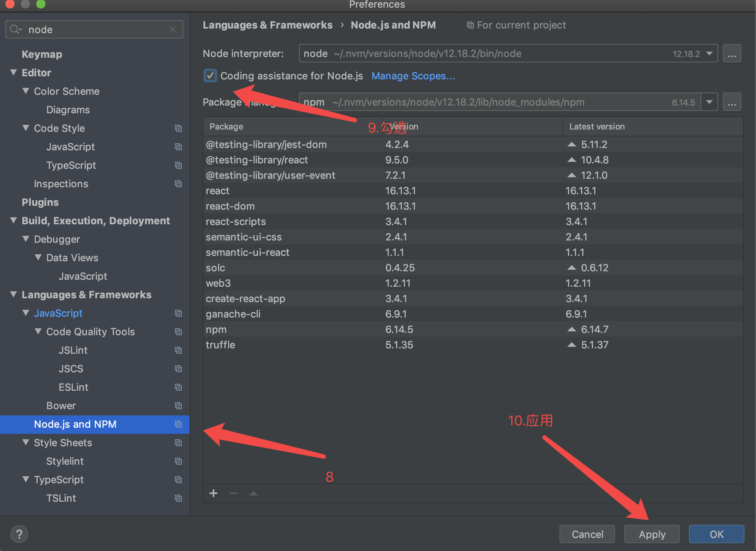Collapse the Build, Execution, Deployment section
Image resolution: width=756 pixels, height=551 pixels.
point(13,220)
